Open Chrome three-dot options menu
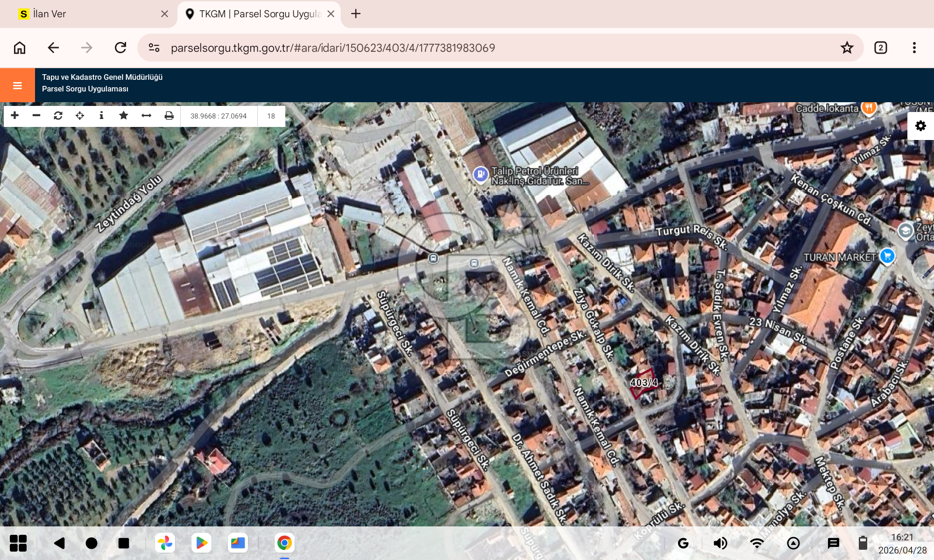Screen dimensions: 934x560 pos(914,48)
